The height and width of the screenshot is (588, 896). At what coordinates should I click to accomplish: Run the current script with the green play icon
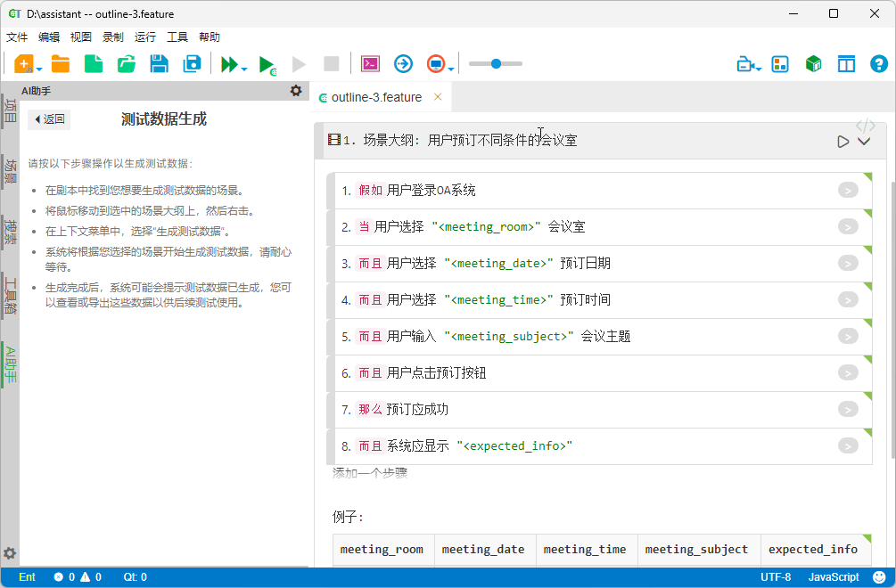pos(267,64)
